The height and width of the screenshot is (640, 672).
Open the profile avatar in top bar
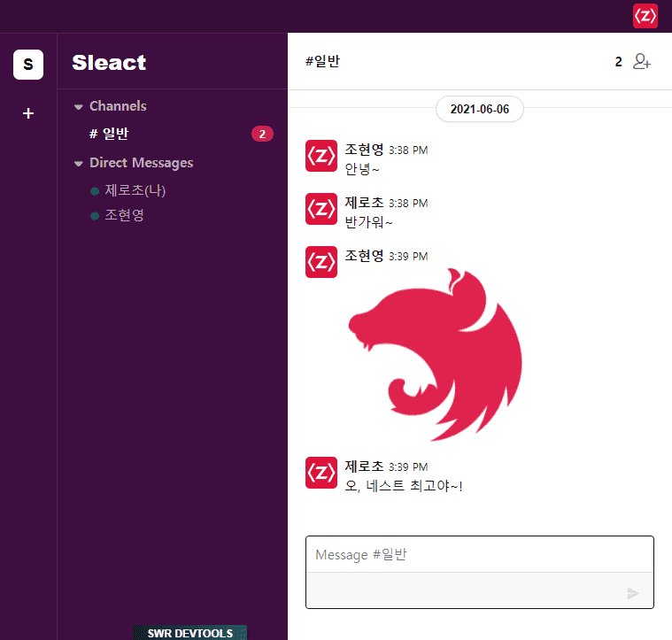click(645, 16)
